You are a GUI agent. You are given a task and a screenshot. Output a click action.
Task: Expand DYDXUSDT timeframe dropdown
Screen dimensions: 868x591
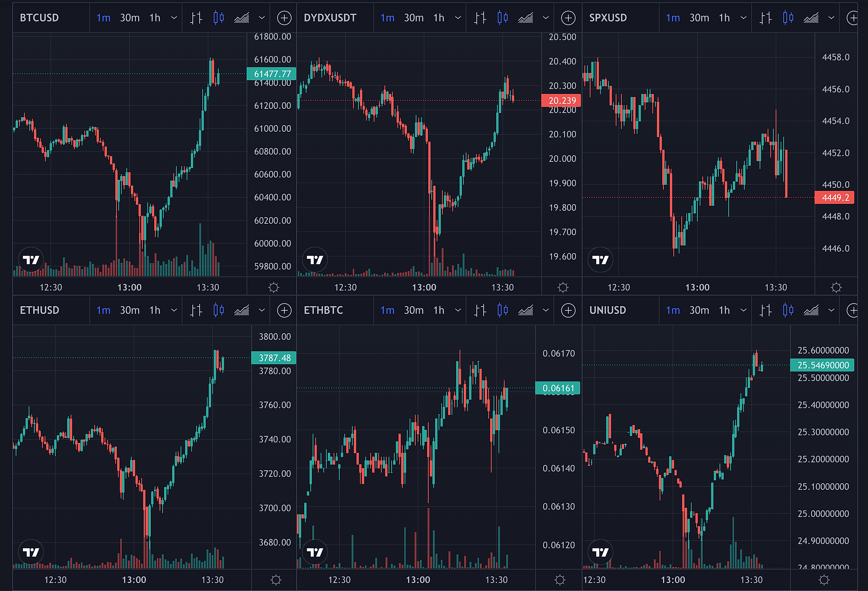(458, 18)
